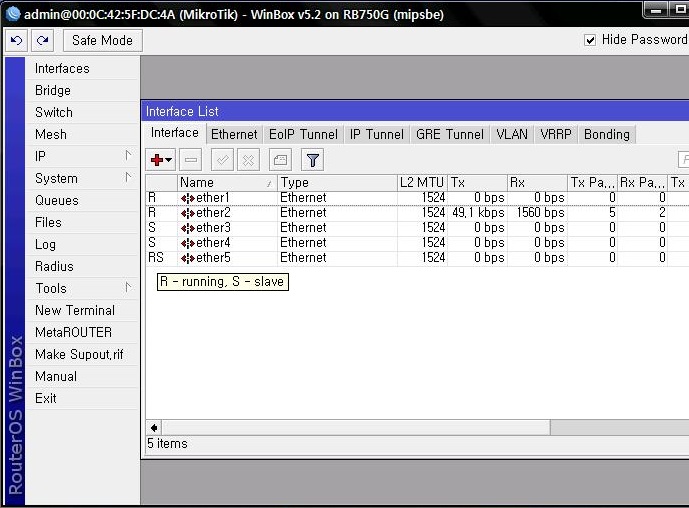This screenshot has width=689, height=508.
Task: Click the RS flag of ether5
Action: click(156, 258)
